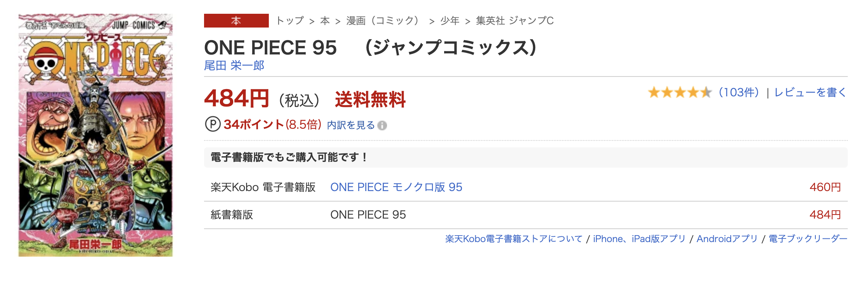
Task: Open author 尾田 栄一郎 page
Action: point(234,66)
